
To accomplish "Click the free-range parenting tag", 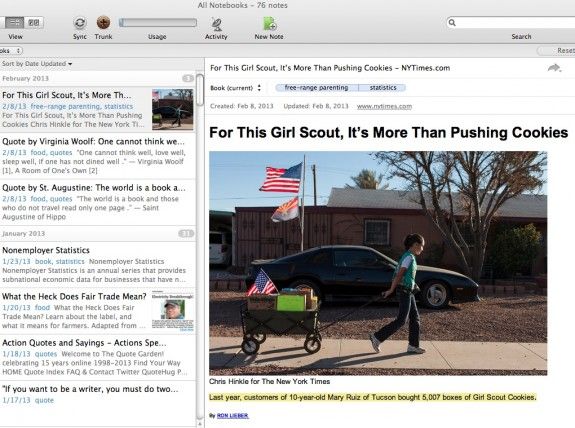I will point(316,88).
